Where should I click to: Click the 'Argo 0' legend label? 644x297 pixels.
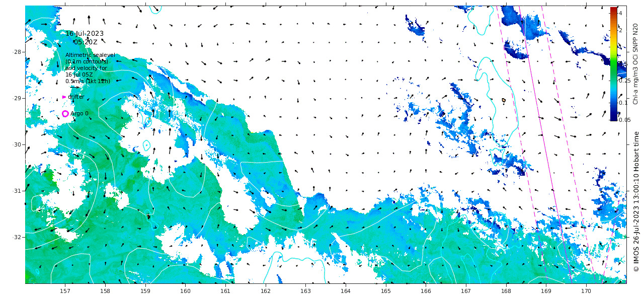(x=79, y=114)
